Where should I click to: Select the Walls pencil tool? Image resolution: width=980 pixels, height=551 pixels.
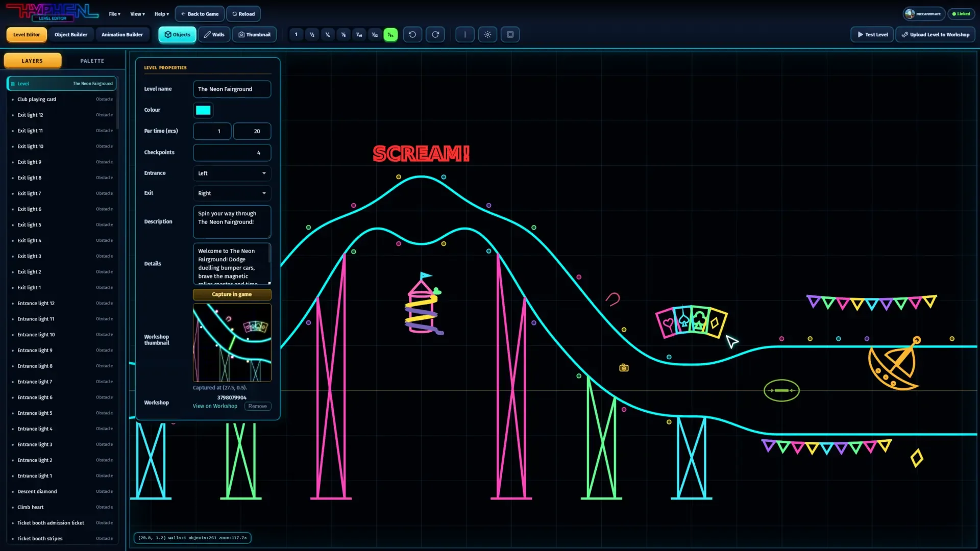tap(214, 35)
